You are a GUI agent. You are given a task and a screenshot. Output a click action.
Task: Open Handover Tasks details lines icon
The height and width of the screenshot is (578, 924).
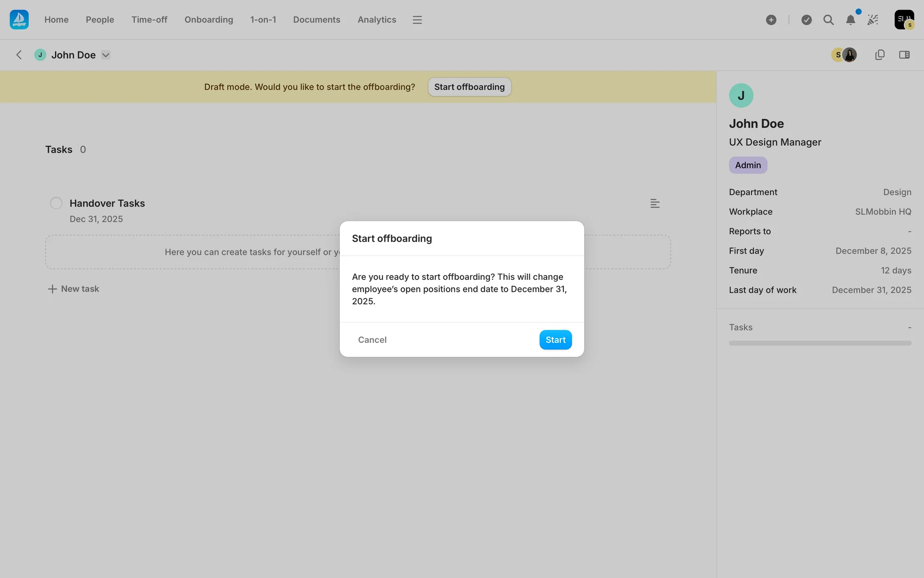[654, 203]
